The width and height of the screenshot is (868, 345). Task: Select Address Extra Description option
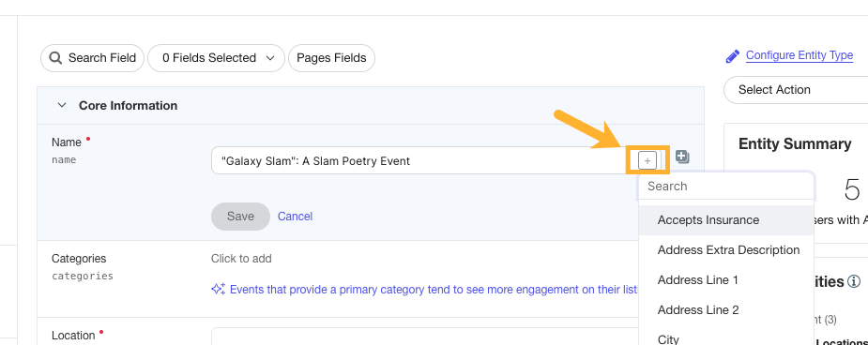tap(726, 250)
